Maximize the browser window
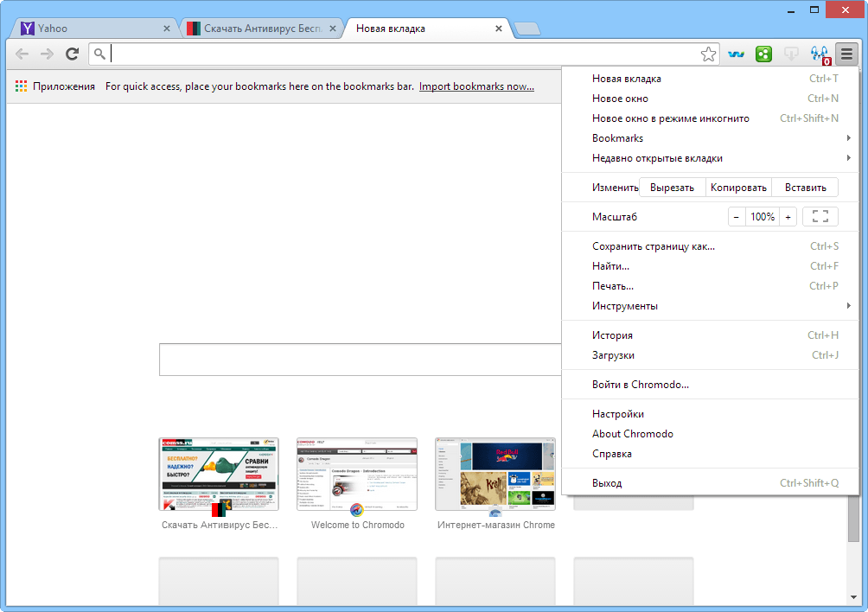Screen dimensions: 868x612 click(814, 10)
